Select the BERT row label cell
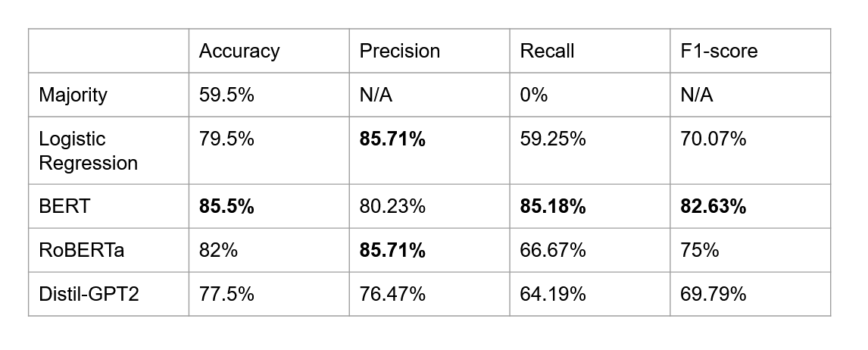 (x=64, y=206)
